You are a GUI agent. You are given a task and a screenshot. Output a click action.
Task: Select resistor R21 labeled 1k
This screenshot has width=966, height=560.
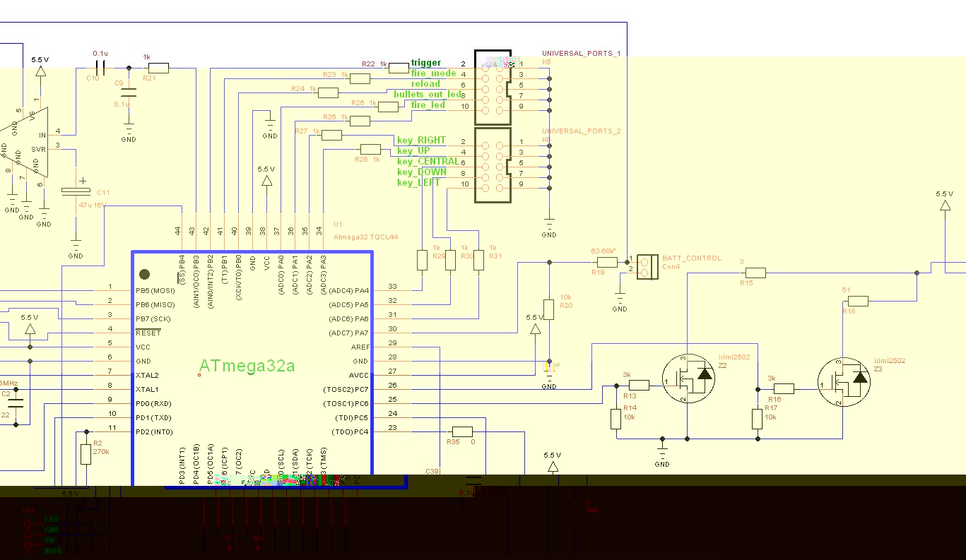[159, 68]
